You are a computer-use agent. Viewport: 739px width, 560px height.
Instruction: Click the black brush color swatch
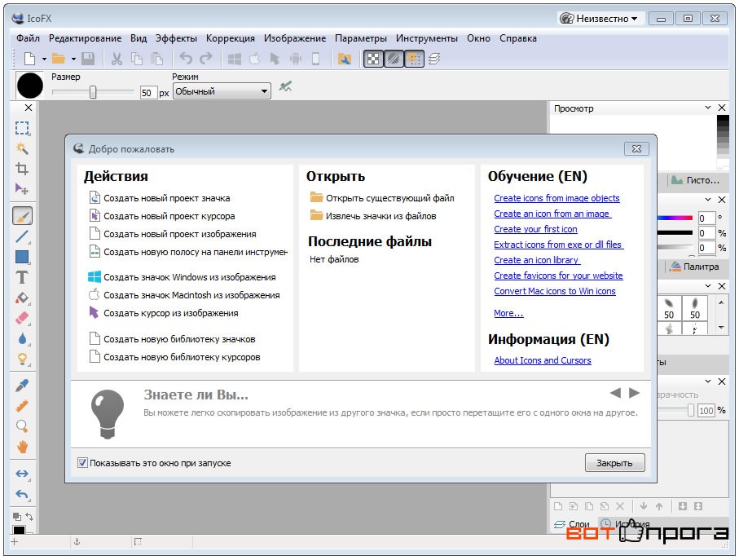click(29, 86)
